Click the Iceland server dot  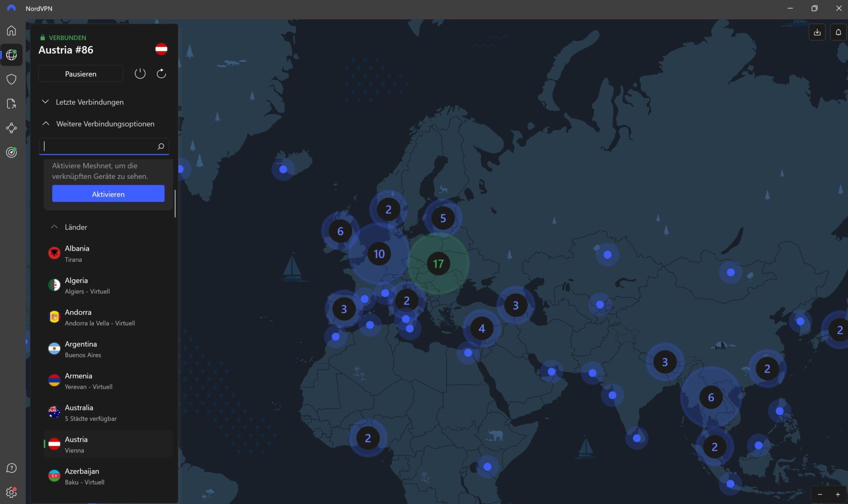tap(283, 169)
